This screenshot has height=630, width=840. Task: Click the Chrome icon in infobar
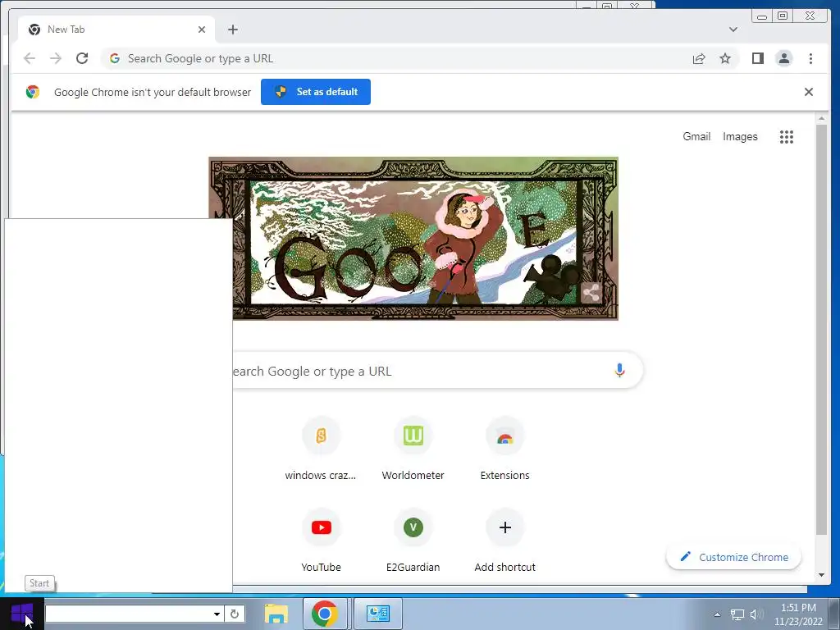tap(33, 92)
